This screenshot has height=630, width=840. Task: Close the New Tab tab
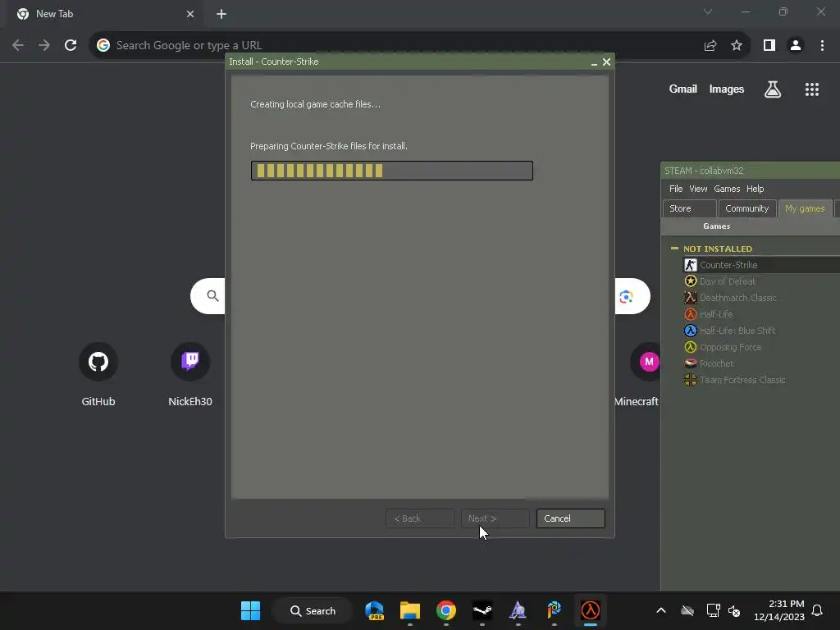click(190, 14)
